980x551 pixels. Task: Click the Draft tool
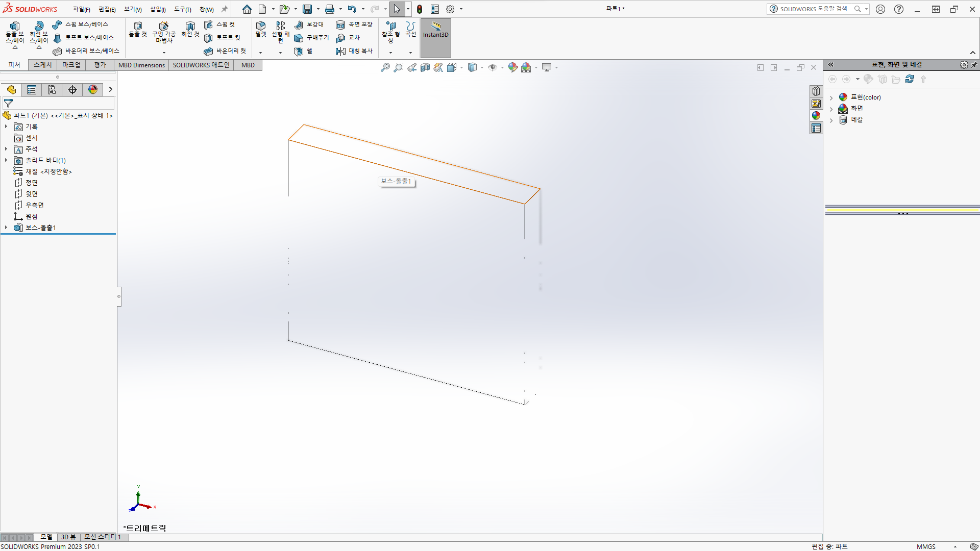click(x=311, y=38)
